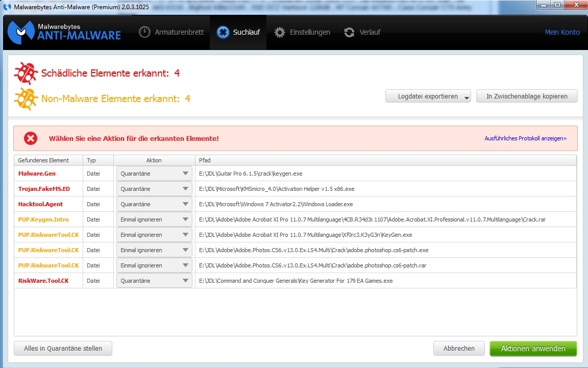Open the Logdatei exportieren dropdown
This screenshot has height=368, width=588.
coord(428,96)
